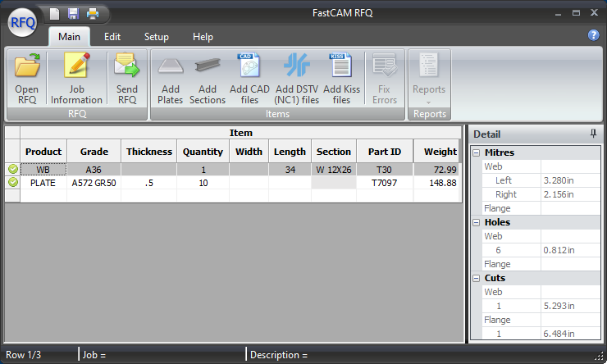
Task: Add DSTV (NC1) files
Action: [x=297, y=79]
